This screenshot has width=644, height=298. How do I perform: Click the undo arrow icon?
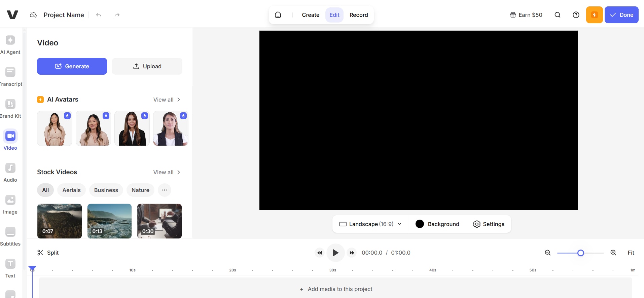[99, 15]
